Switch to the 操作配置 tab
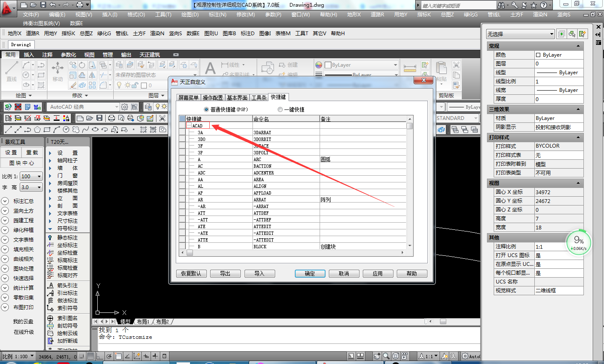604x364 pixels. (x=213, y=98)
